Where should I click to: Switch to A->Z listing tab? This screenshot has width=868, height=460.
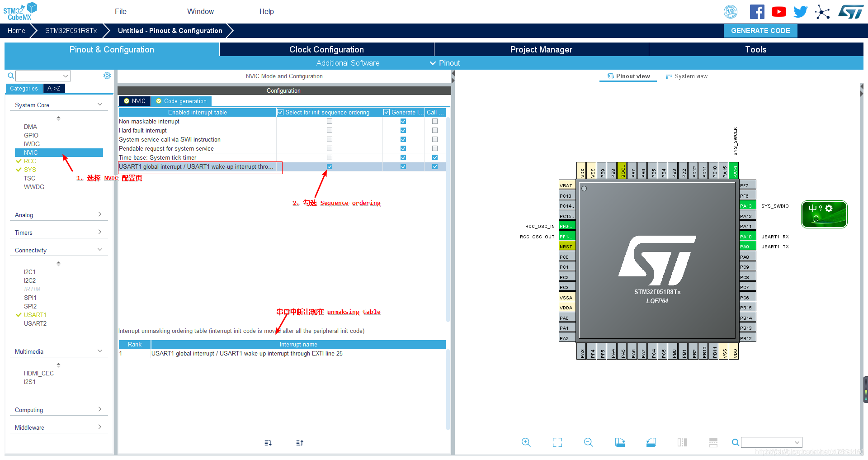(54, 88)
